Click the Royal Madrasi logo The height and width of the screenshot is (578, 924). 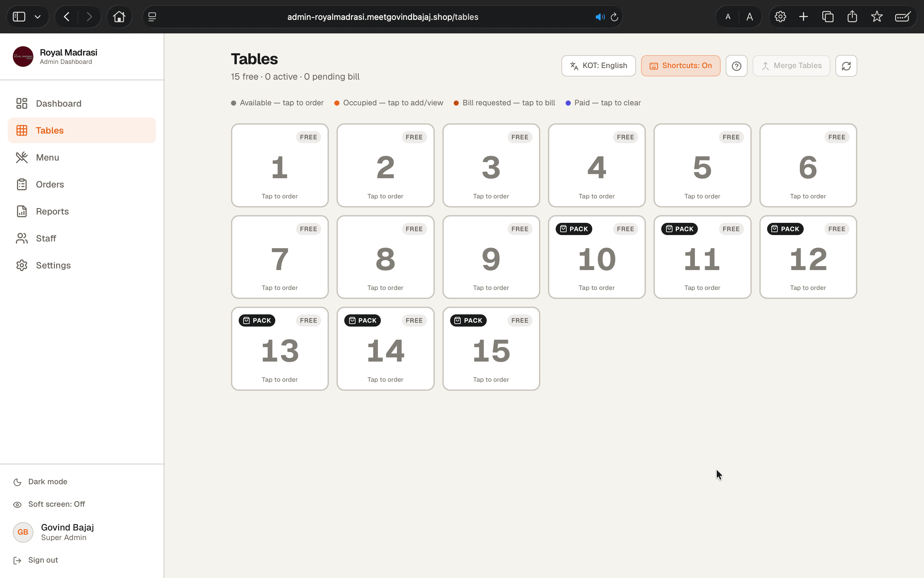(23, 57)
